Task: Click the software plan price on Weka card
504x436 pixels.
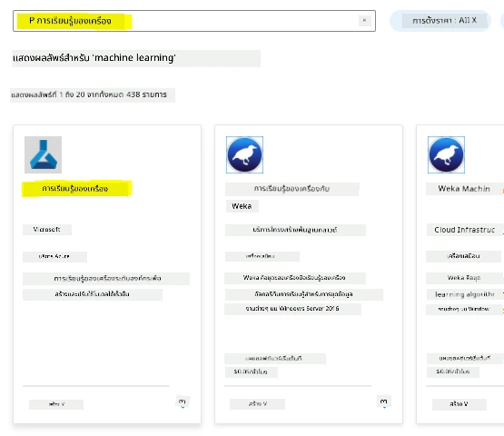Action: pos(251,372)
